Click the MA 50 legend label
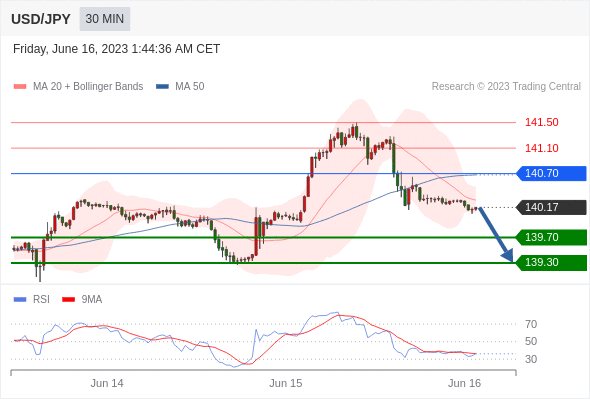This screenshot has height=400, width=590. pyautogui.click(x=190, y=87)
